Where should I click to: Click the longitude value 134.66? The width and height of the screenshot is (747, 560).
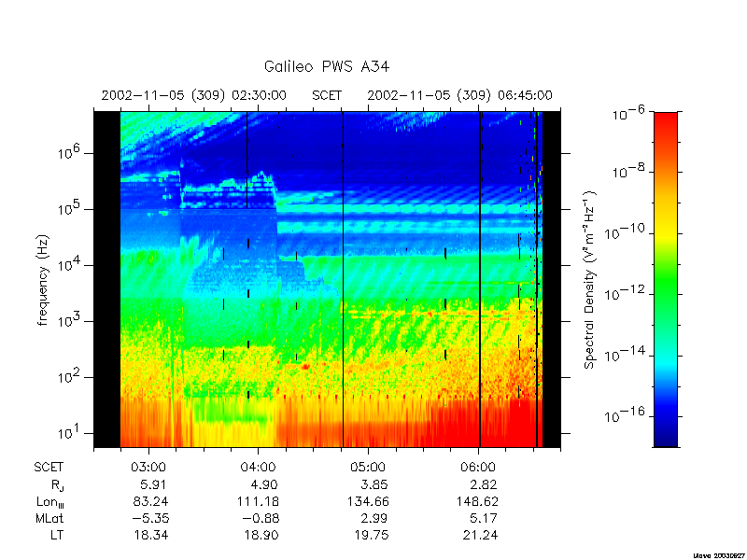point(368,501)
